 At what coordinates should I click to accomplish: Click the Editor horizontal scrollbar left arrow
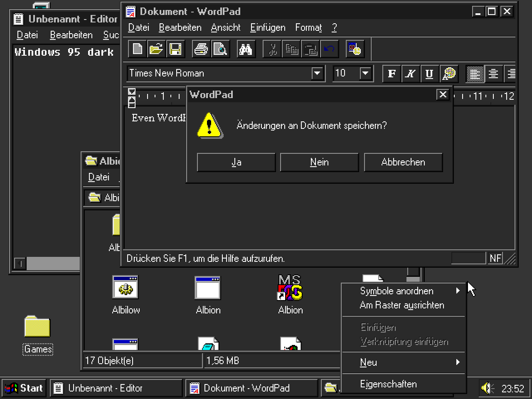point(20,263)
